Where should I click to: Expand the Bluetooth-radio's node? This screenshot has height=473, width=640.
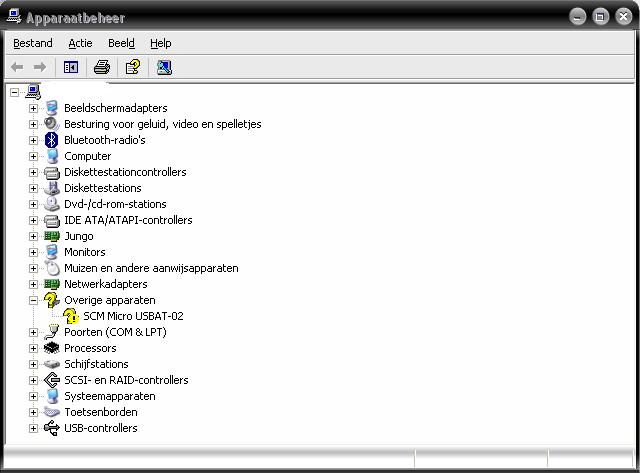click(x=33, y=140)
